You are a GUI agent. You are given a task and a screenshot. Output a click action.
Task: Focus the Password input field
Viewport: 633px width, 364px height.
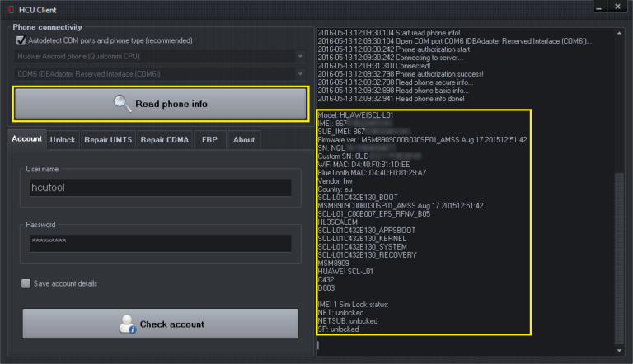pyautogui.click(x=160, y=243)
